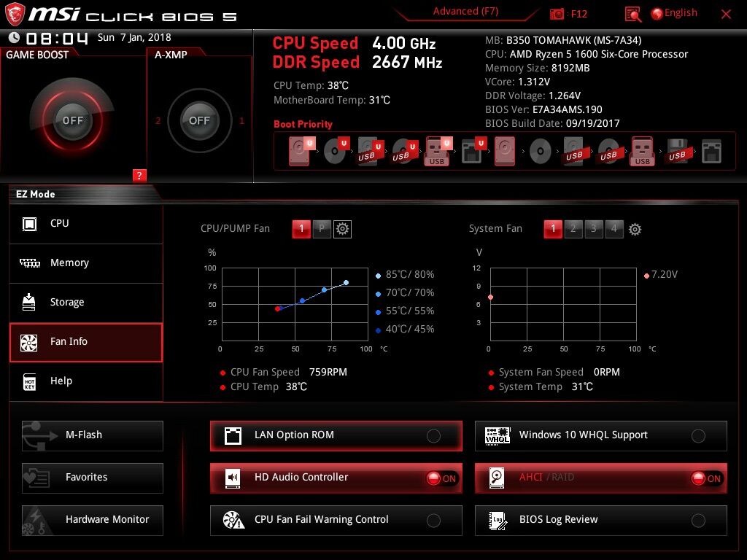Select System Fan tab 4
Viewport: 747px width, 560px height.
[x=614, y=229]
